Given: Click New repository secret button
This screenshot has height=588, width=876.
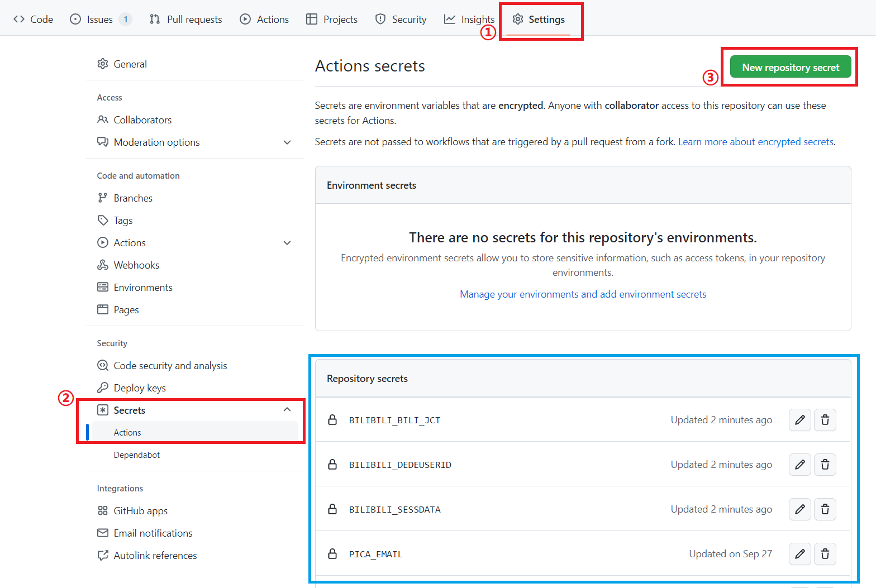Looking at the screenshot, I should pos(791,67).
